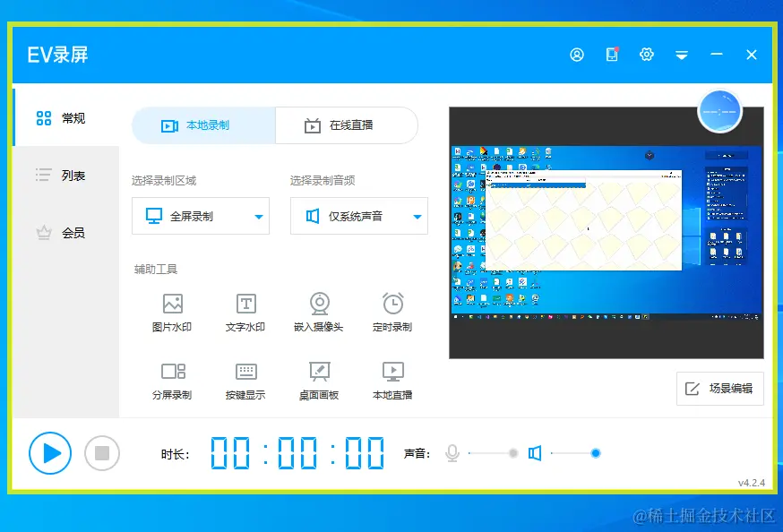
Task: Open the 全屏录制 recording area dropdown
Action: click(200, 215)
